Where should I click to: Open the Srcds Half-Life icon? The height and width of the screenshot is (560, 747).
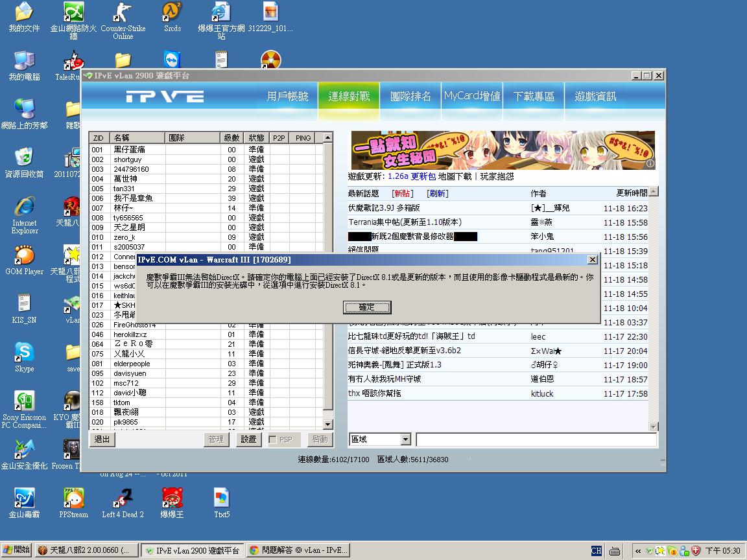pyautogui.click(x=172, y=13)
